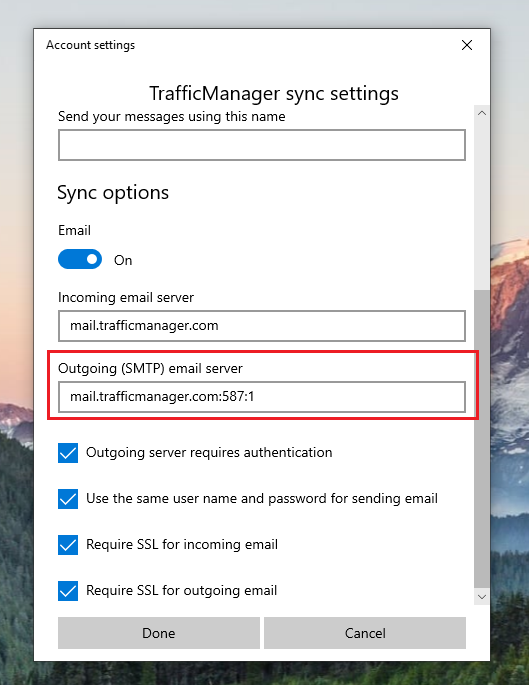Click the Sync options heading

(113, 193)
